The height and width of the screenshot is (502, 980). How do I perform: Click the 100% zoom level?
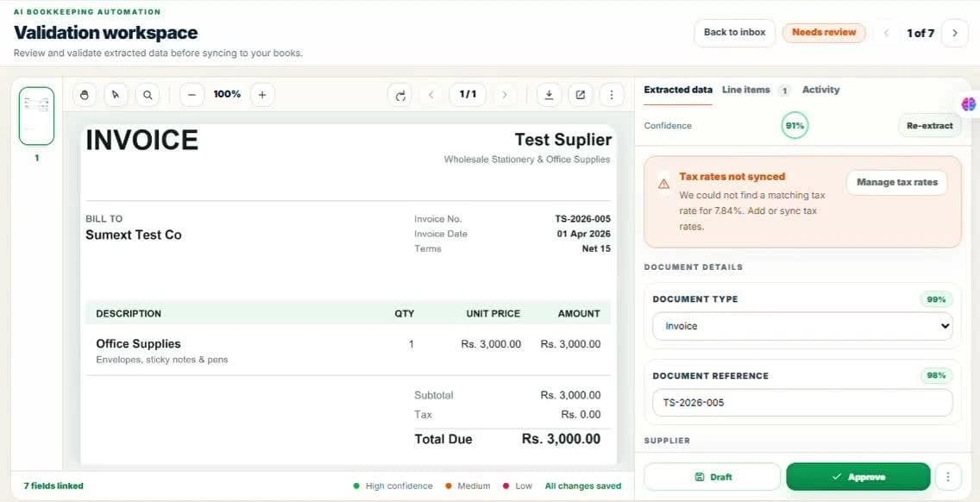click(227, 94)
